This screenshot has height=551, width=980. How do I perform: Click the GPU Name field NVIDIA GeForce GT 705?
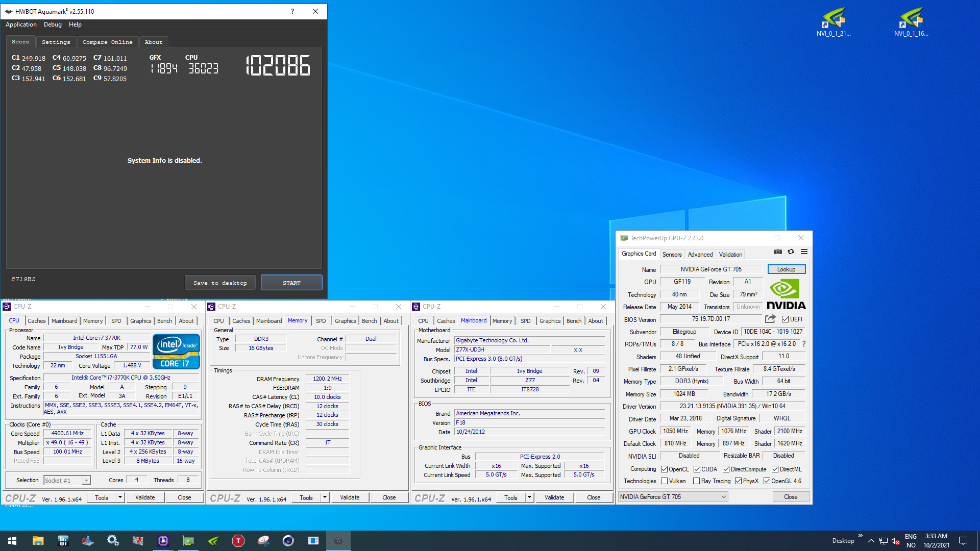pos(710,269)
